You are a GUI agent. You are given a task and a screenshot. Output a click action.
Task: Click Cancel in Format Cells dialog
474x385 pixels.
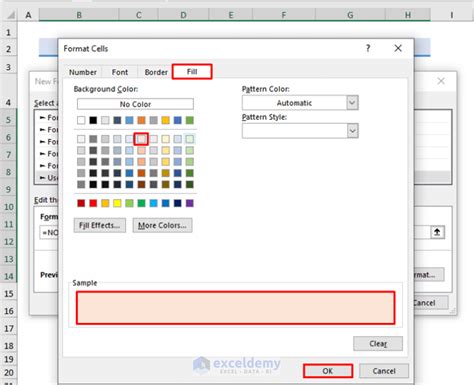(x=384, y=371)
